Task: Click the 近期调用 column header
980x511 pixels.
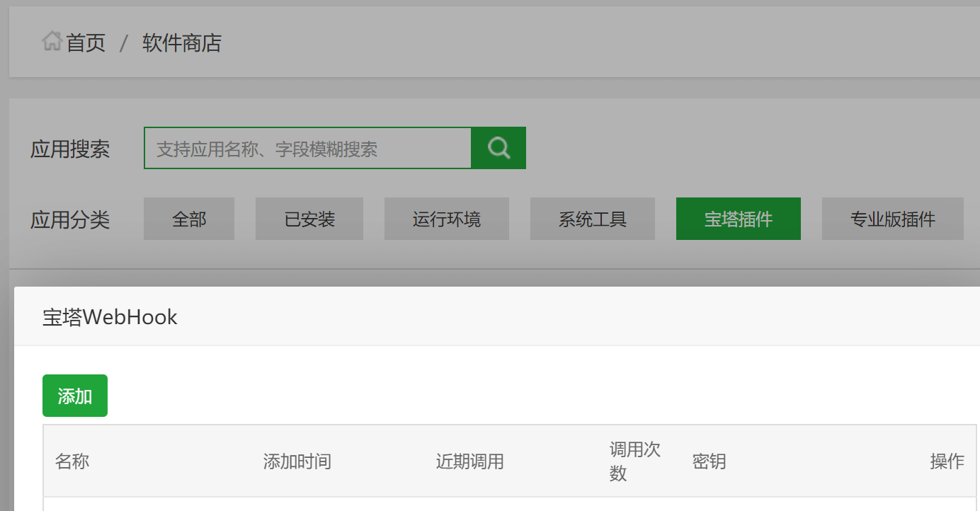Action: (x=470, y=461)
